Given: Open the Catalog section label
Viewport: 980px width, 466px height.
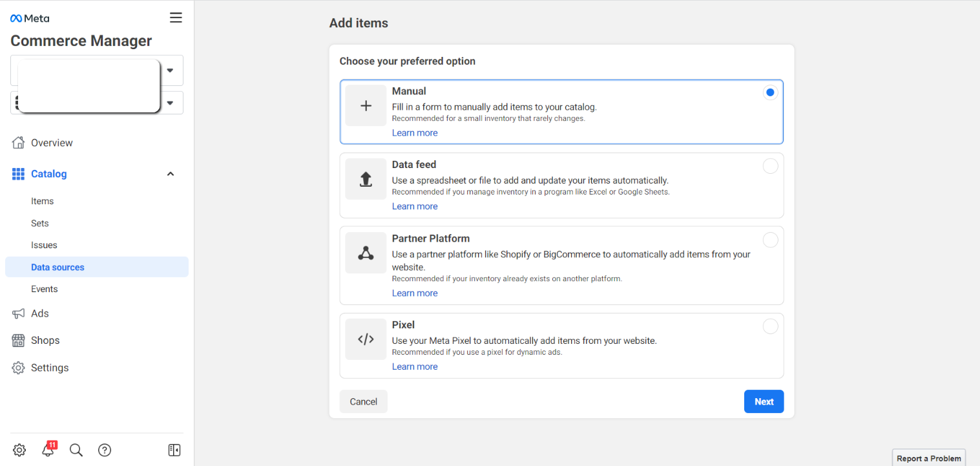Looking at the screenshot, I should pos(48,174).
